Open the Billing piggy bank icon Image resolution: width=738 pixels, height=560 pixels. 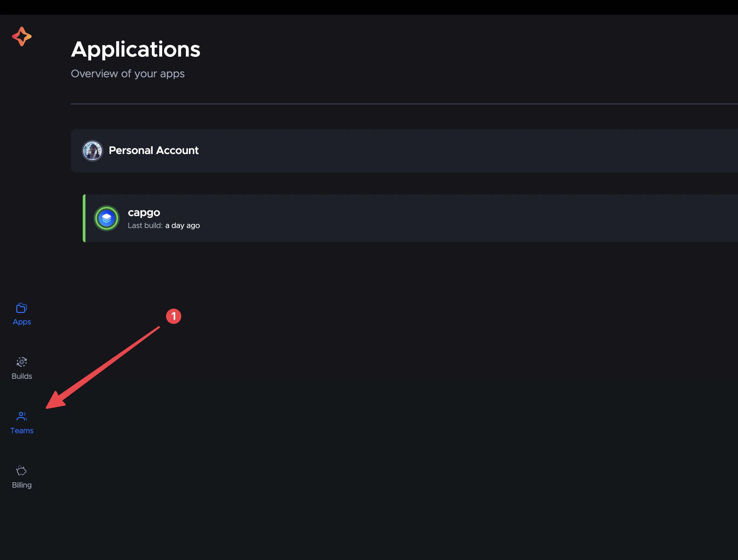22,471
